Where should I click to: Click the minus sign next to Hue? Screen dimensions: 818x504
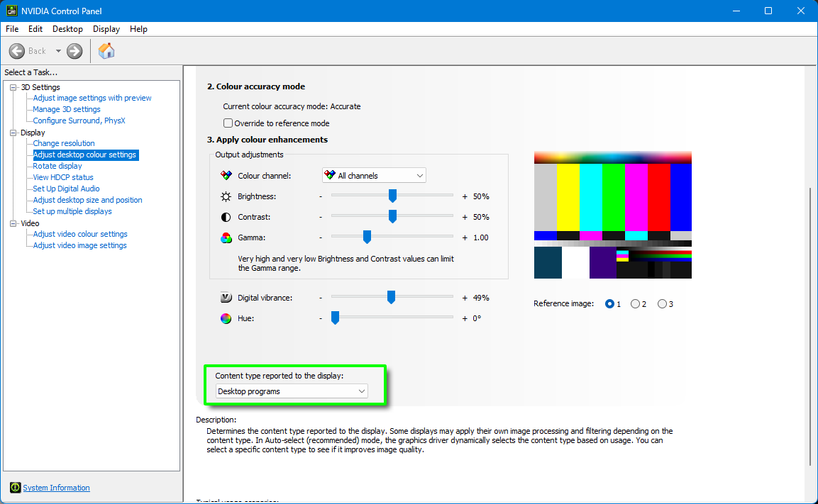pos(321,318)
